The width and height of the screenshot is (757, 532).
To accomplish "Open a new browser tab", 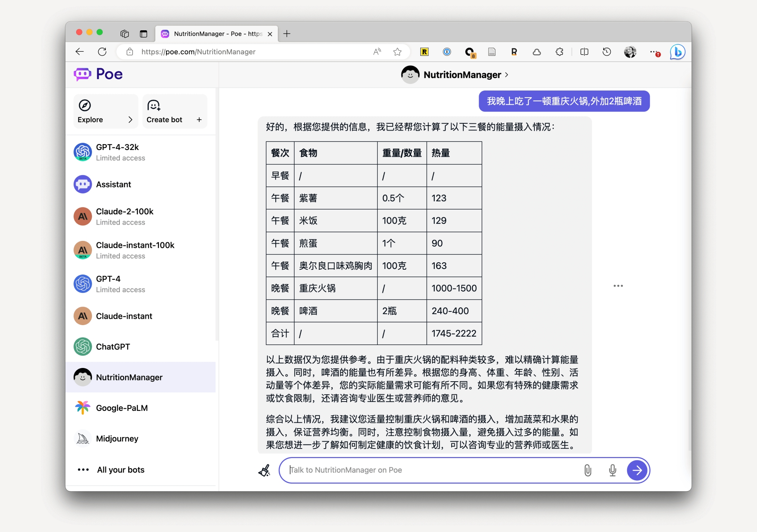I will click(287, 34).
